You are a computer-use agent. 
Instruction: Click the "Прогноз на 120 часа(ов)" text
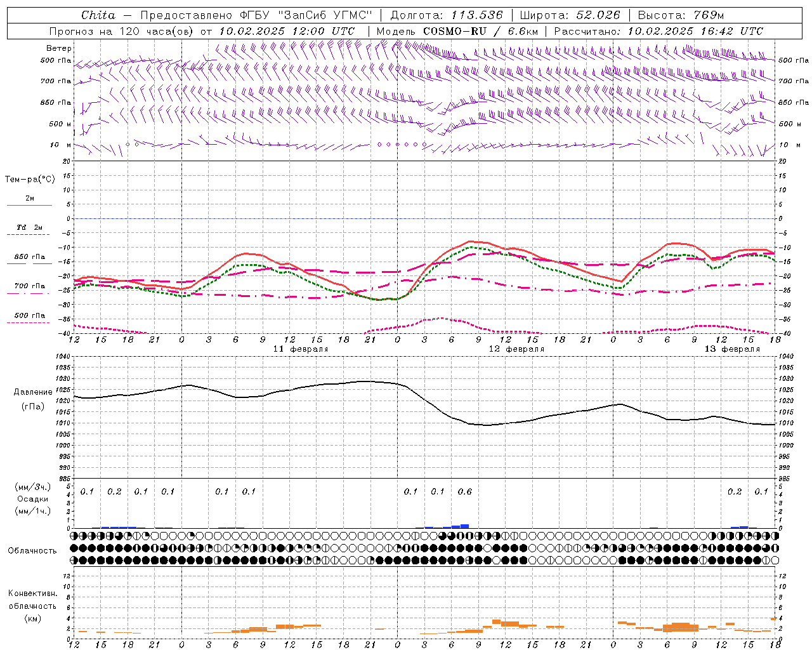(x=122, y=31)
